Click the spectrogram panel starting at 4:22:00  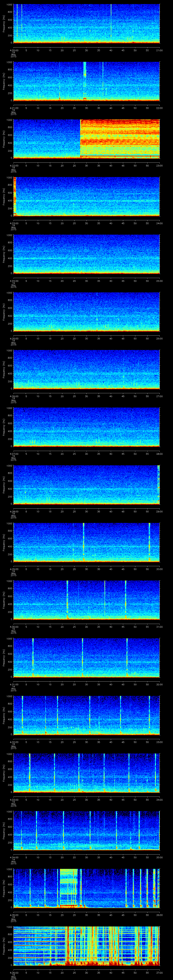point(87,139)
